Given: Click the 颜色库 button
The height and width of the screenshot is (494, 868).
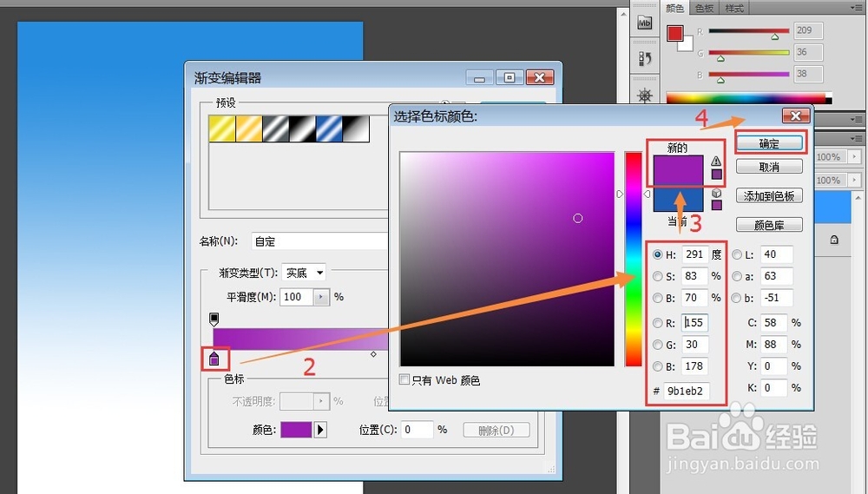Looking at the screenshot, I should [x=769, y=225].
